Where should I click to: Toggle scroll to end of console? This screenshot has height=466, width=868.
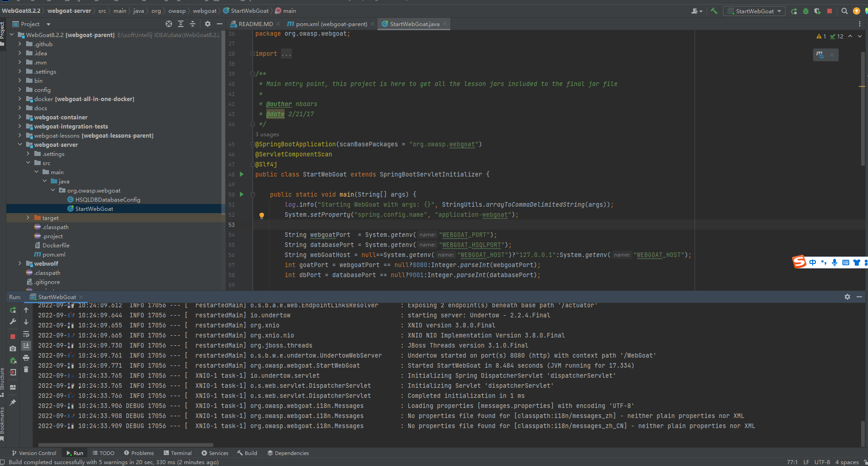pos(26,346)
